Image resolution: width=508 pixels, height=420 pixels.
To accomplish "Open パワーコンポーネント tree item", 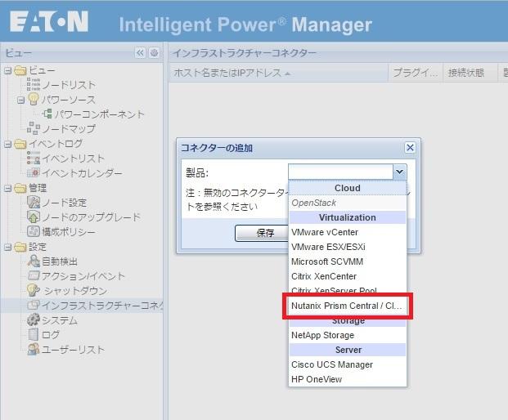I will click(x=99, y=114).
